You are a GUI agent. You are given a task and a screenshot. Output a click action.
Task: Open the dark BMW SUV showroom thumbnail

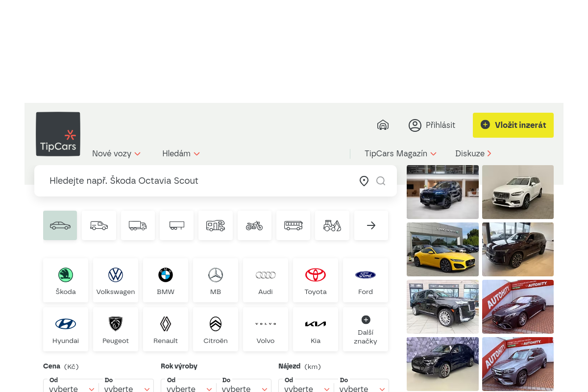pyautogui.click(x=442, y=192)
